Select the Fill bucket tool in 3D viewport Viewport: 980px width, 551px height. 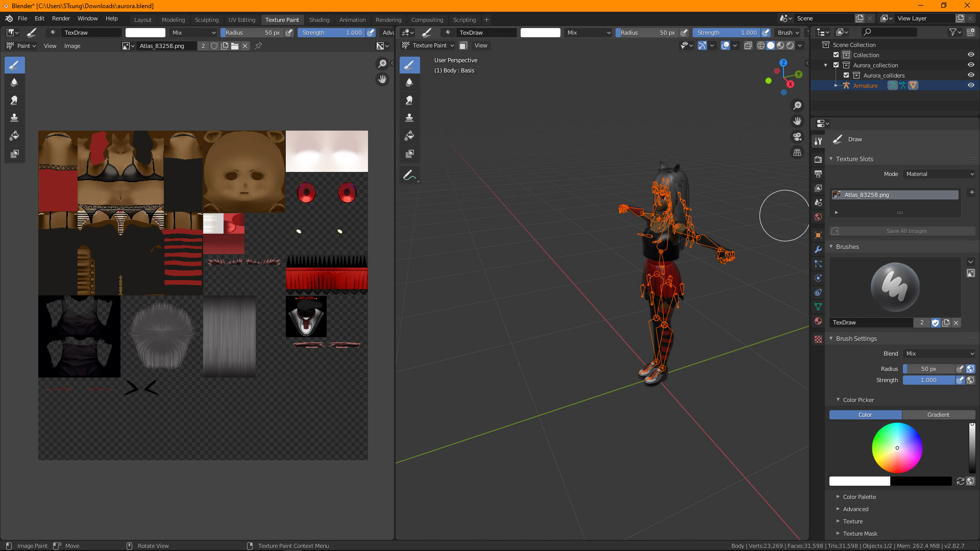tap(409, 136)
